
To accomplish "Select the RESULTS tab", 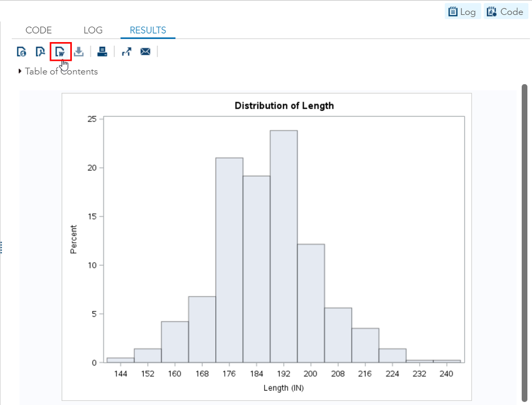I will [148, 30].
